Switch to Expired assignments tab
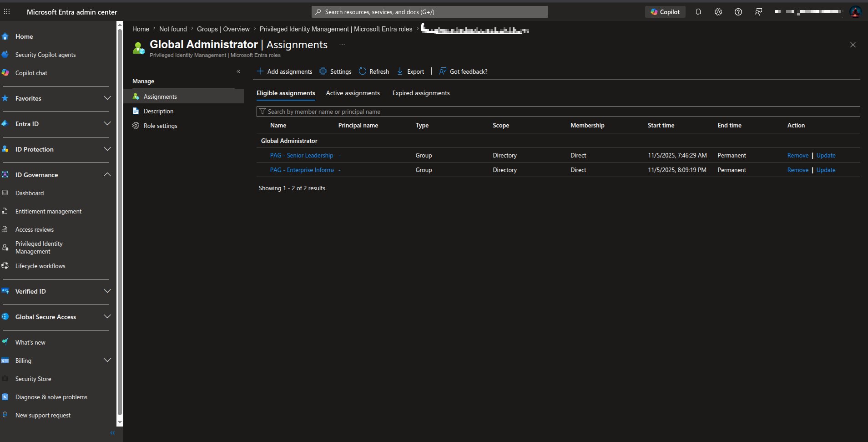 click(421, 93)
